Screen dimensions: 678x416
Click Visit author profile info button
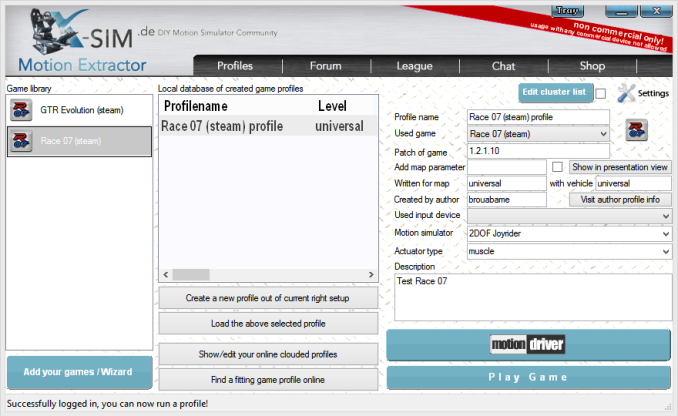620,199
